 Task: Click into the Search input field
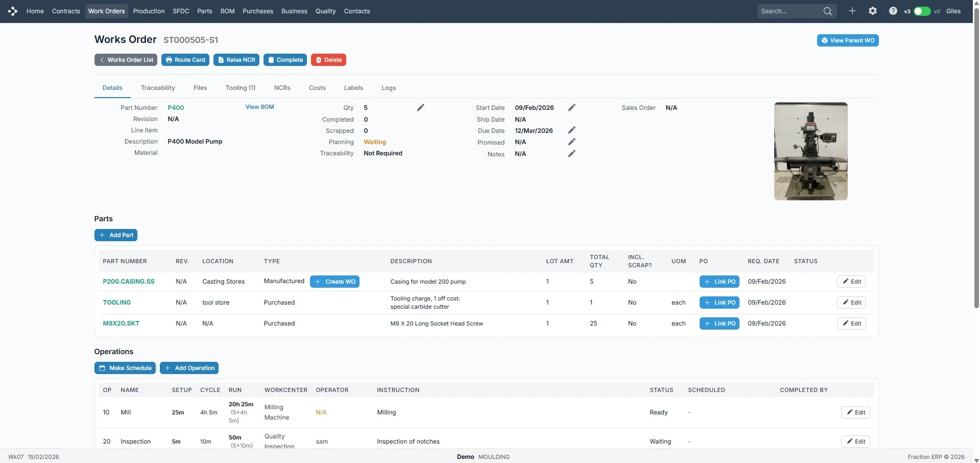(x=789, y=11)
